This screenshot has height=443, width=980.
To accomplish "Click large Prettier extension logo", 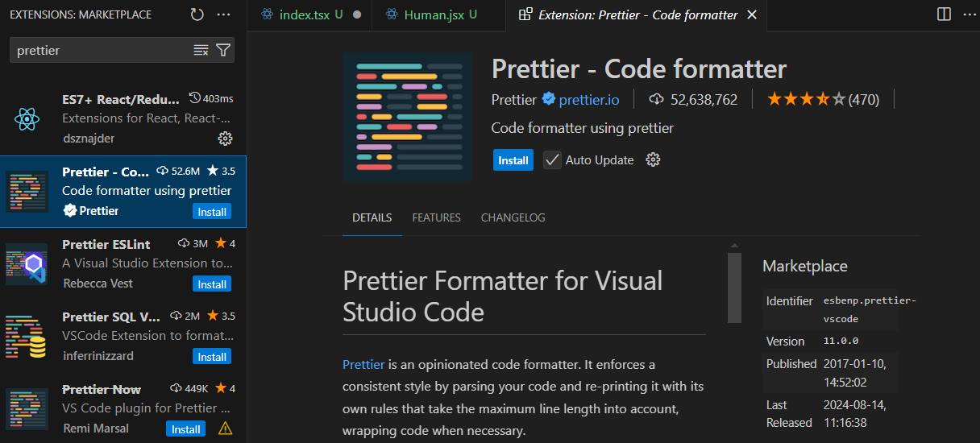I will pyautogui.click(x=407, y=117).
